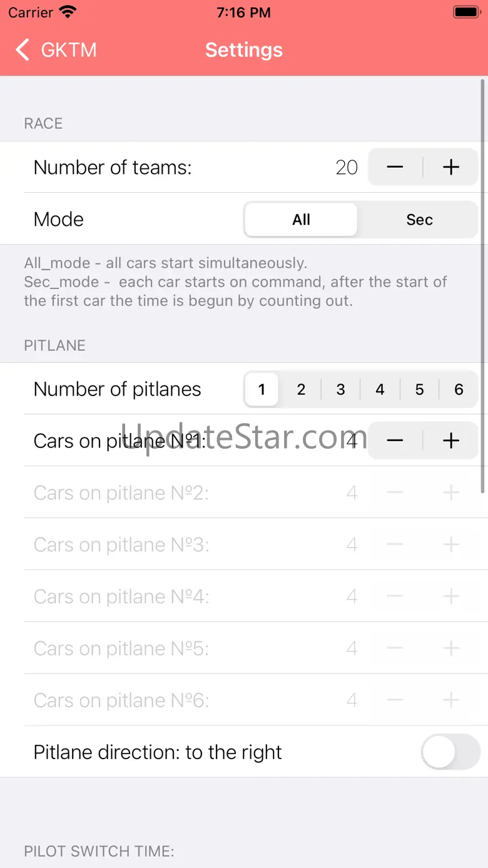This screenshot has width=488, height=868.
Task: Choose 4 pitlanes
Action: pos(380,389)
